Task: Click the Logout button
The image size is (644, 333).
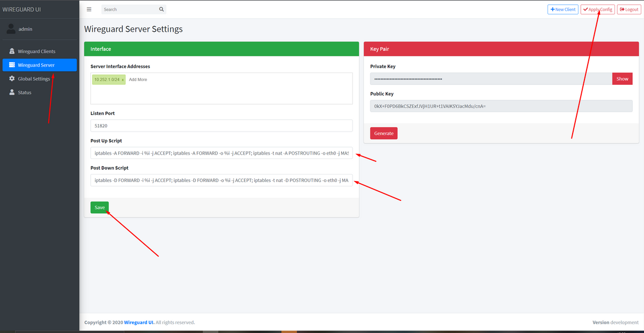Action: [x=628, y=9]
